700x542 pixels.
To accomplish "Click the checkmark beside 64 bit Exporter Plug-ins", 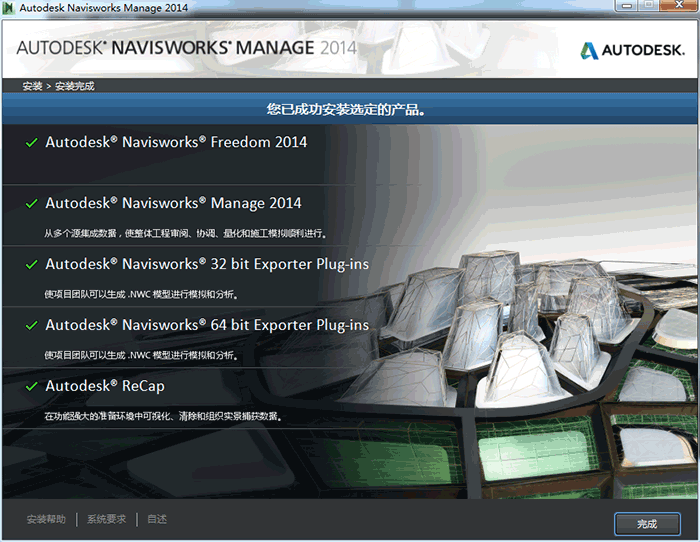I will tap(32, 326).
